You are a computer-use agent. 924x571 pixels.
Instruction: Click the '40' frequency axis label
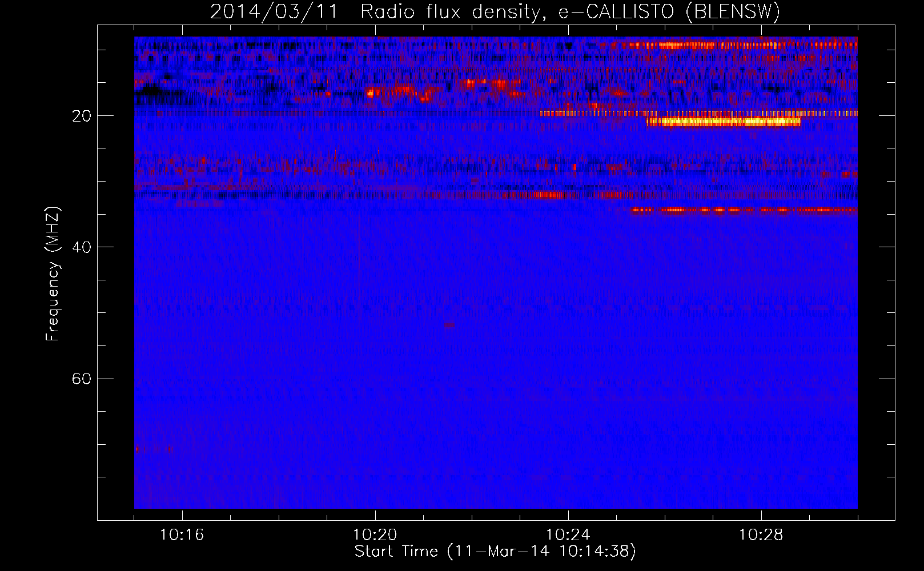coord(82,247)
